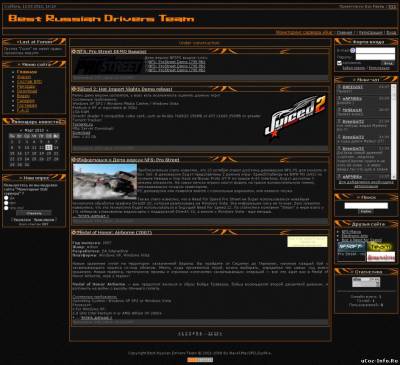Screen dimensions: 400x365
Task: Click the site search input field
Action: 366,206
